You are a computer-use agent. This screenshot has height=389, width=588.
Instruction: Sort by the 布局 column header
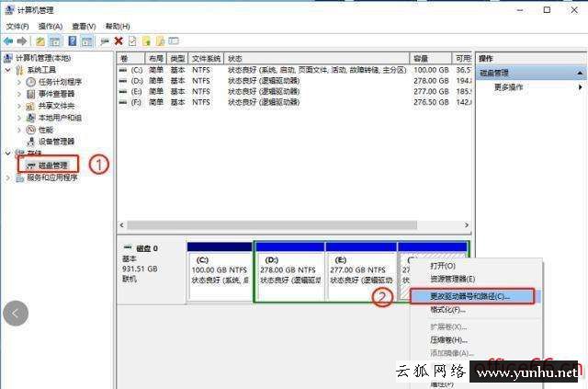tap(155, 59)
